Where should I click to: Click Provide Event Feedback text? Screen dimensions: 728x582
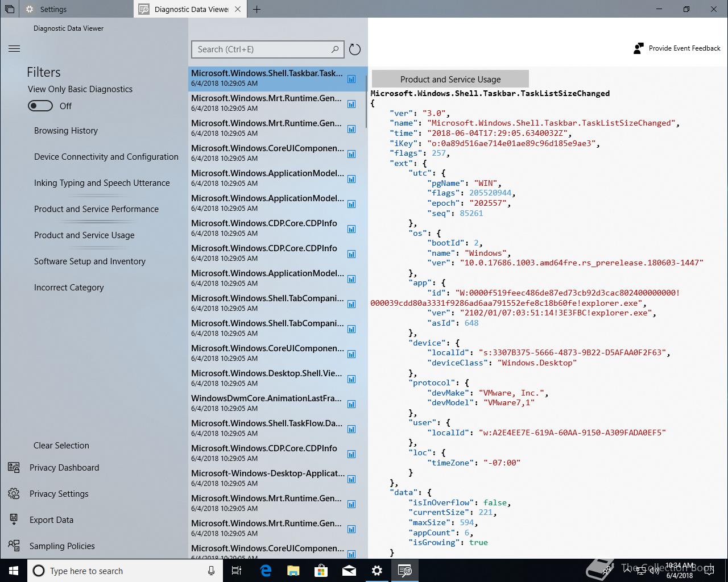[x=685, y=48]
